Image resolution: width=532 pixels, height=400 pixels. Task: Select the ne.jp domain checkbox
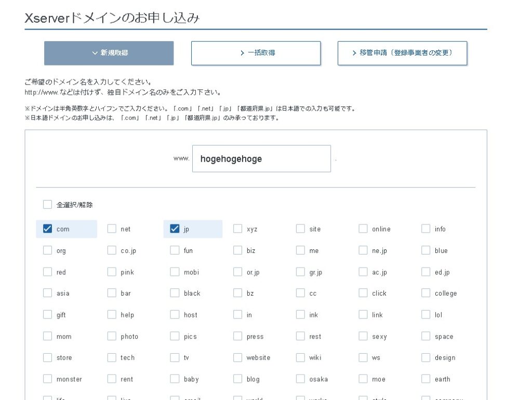click(x=363, y=250)
